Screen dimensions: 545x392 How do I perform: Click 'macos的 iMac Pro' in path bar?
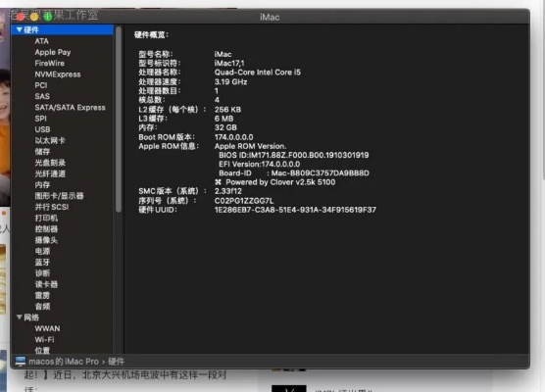pos(64,362)
